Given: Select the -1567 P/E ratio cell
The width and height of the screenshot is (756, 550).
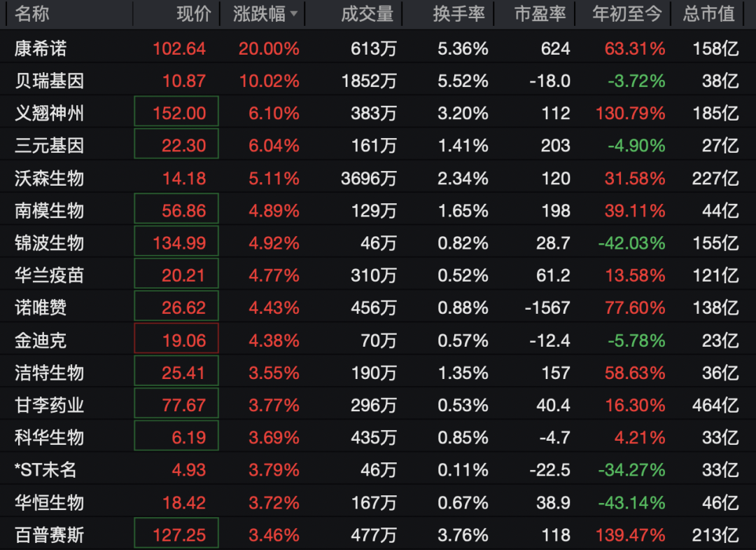Looking at the screenshot, I should tap(547, 308).
